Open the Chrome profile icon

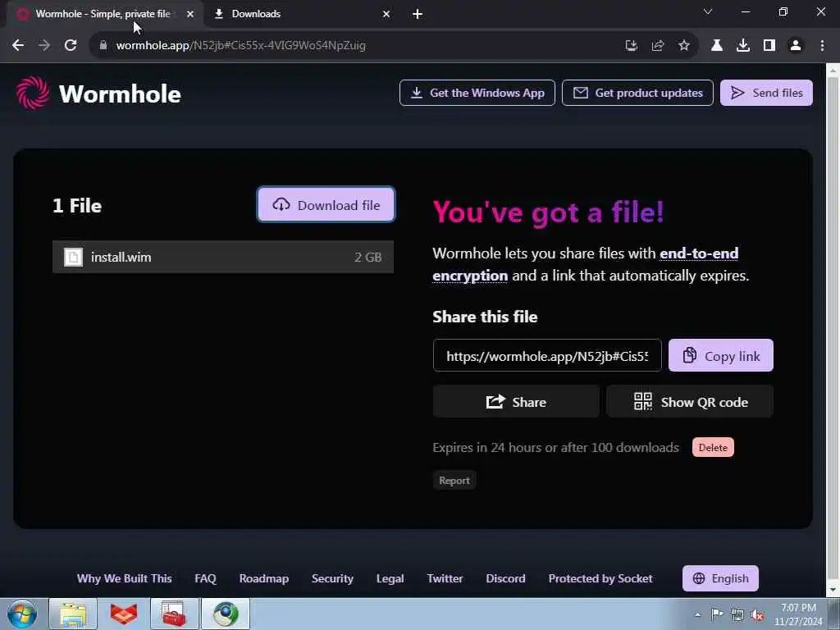(796, 46)
